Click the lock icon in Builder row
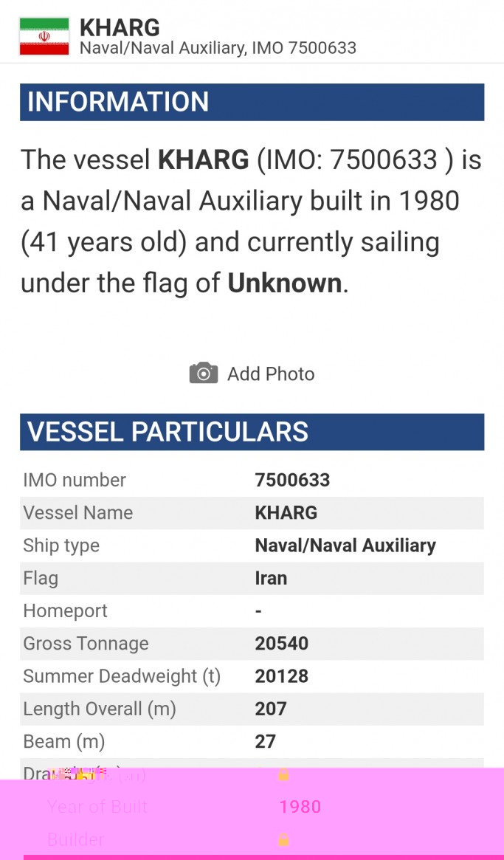This screenshot has width=504, height=860. coord(283,839)
